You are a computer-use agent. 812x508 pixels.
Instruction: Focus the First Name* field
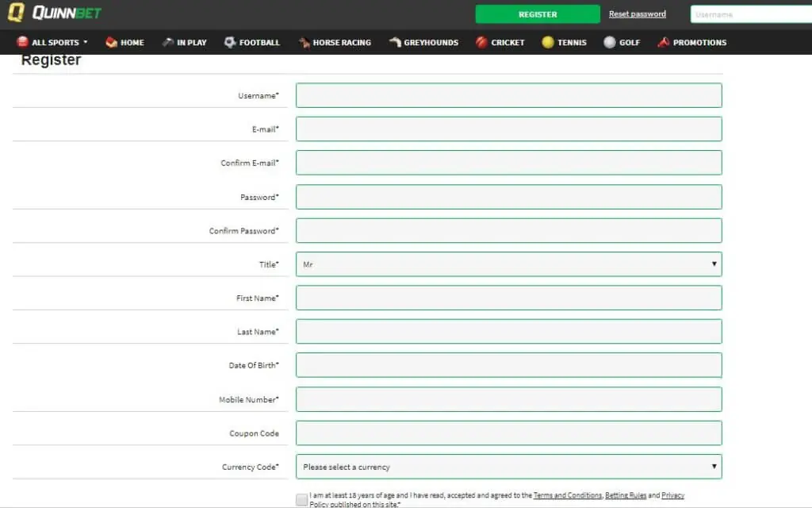508,298
